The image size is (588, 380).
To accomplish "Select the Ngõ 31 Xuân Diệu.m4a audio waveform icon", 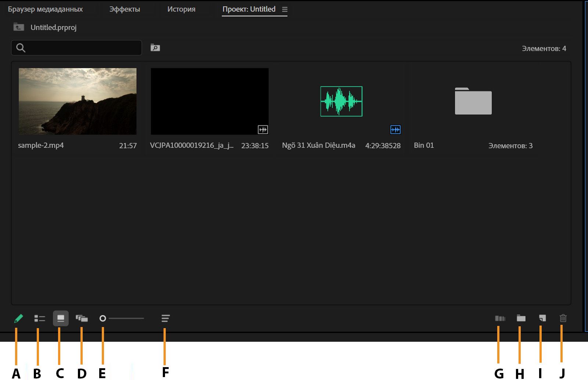I will [341, 101].
